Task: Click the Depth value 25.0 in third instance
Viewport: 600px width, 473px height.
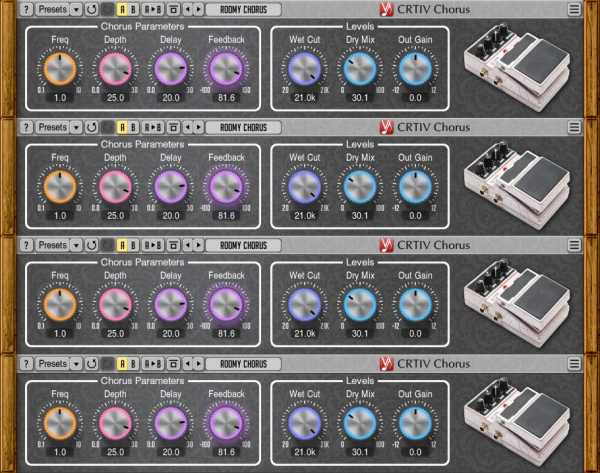Action: 115,333
